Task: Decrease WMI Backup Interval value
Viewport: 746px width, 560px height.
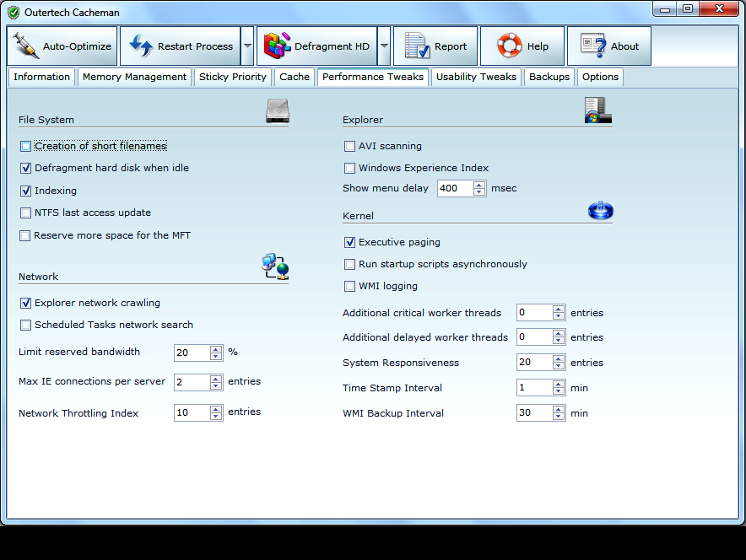Action: tap(559, 417)
